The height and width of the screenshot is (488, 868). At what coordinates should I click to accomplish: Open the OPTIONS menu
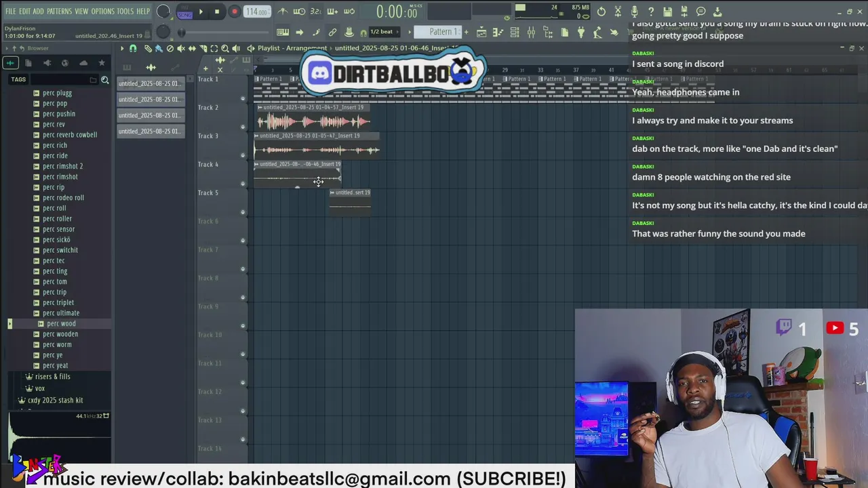pos(103,12)
